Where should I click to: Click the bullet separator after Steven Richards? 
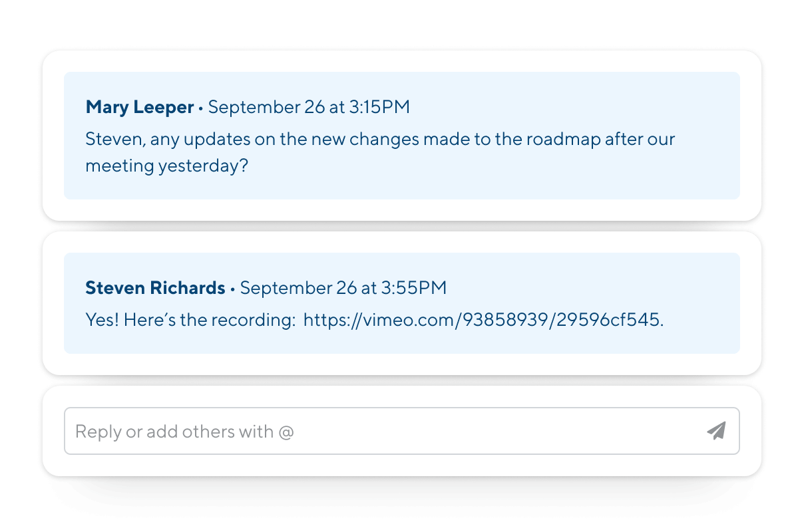coord(232,288)
